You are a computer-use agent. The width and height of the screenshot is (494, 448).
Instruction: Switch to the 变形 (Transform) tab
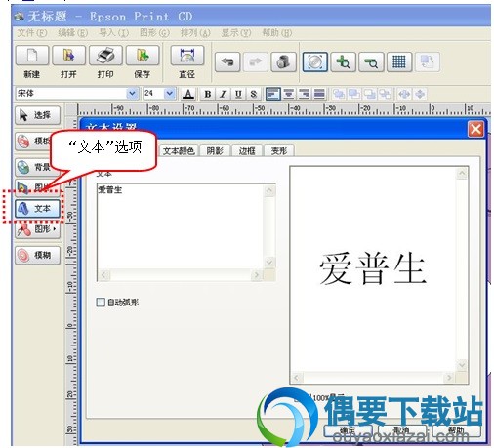pos(279,150)
